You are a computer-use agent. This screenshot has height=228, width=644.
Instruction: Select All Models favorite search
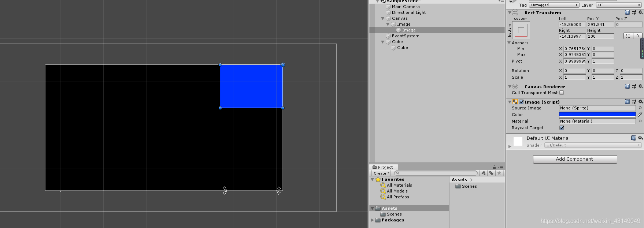tap(397, 191)
